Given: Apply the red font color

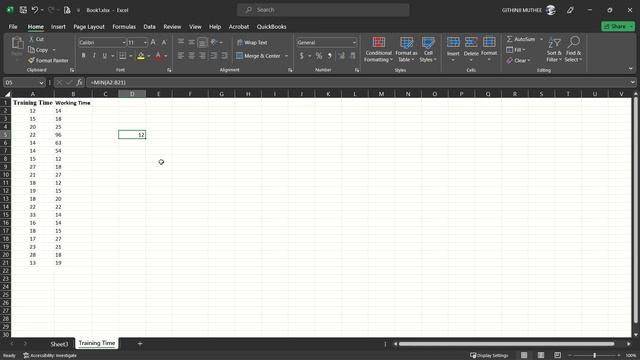Looking at the screenshot, I should (158, 56).
